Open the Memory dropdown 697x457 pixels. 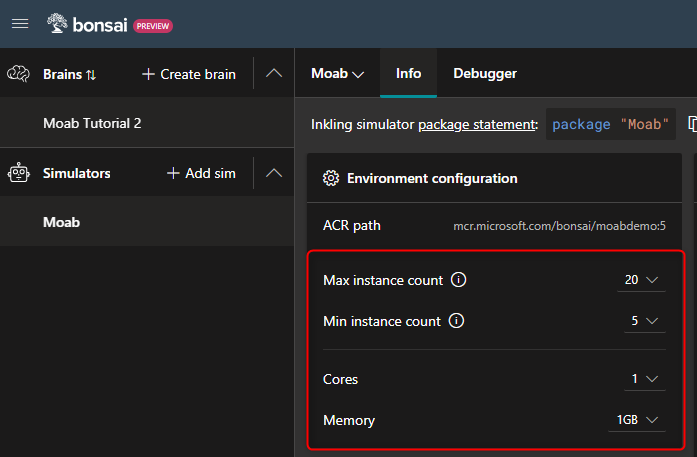637,420
